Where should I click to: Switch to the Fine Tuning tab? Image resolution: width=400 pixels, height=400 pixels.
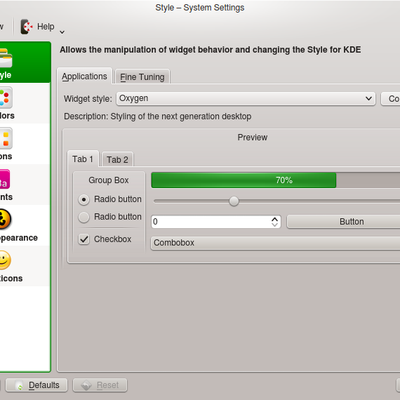142,77
